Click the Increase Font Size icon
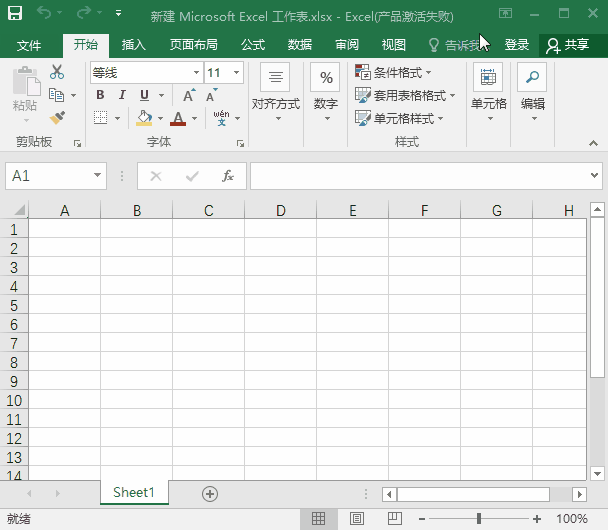This screenshot has height=530, width=608. click(189, 95)
